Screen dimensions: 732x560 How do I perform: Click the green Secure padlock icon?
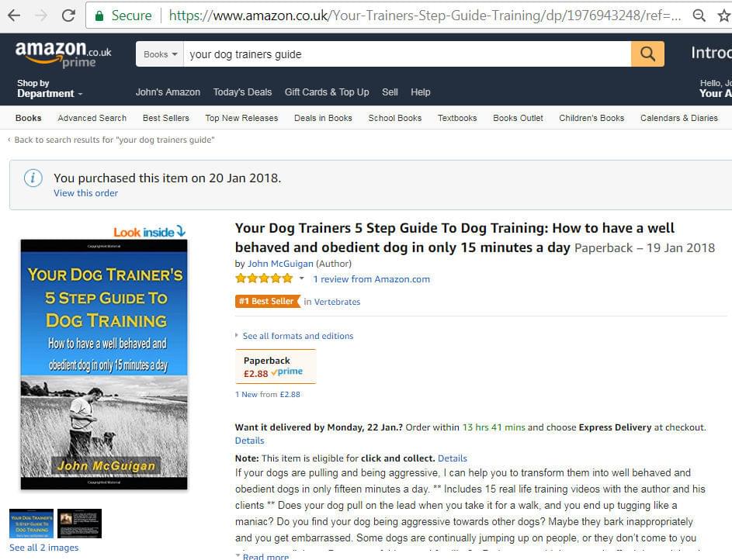[x=99, y=16]
